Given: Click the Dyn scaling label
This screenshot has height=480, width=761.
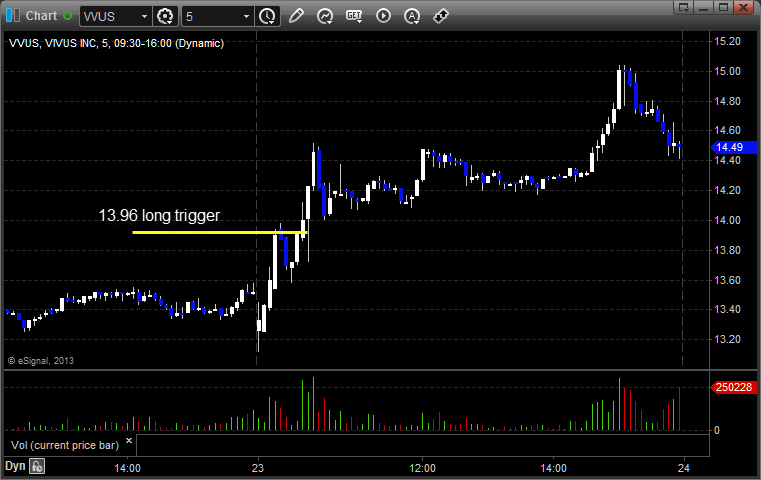Looking at the screenshot, I should (15, 466).
